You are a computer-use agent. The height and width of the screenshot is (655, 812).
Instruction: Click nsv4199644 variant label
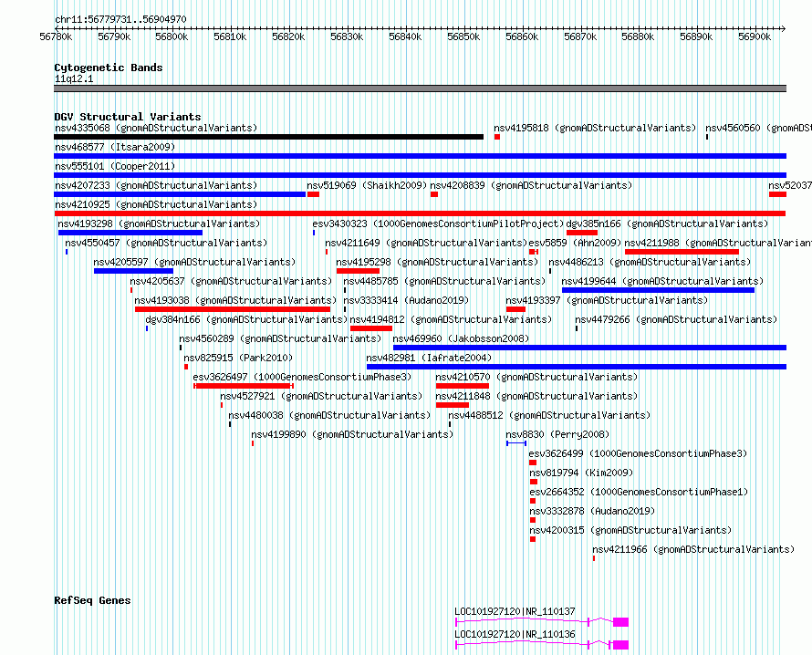point(662,281)
